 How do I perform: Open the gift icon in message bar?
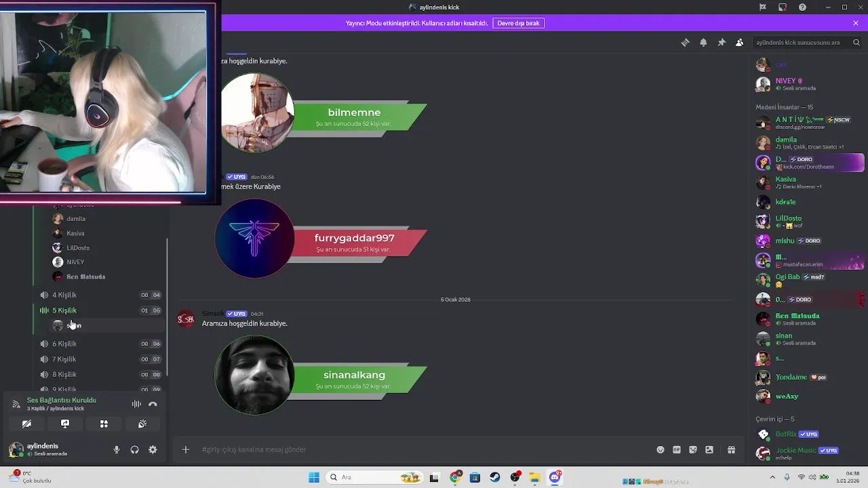point(731,449)
